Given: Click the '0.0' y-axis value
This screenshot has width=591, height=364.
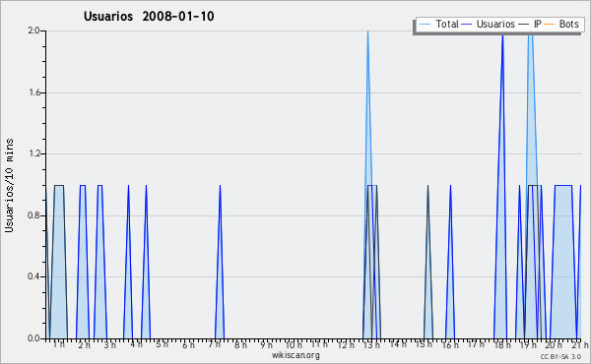Looking at the screenshot, I should click(33, 338).
